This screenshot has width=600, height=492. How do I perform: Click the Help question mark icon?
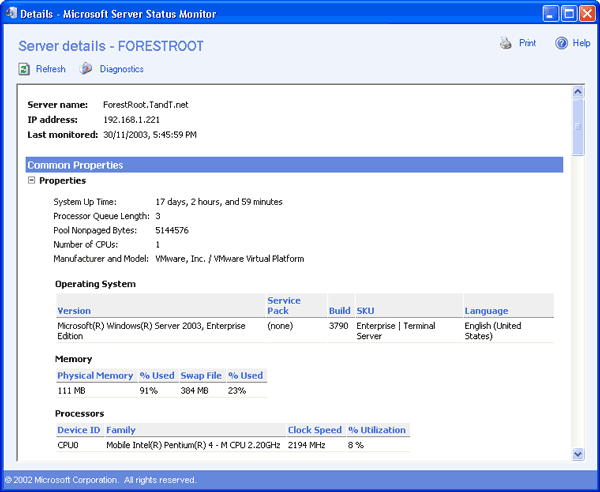pos(561,43)
